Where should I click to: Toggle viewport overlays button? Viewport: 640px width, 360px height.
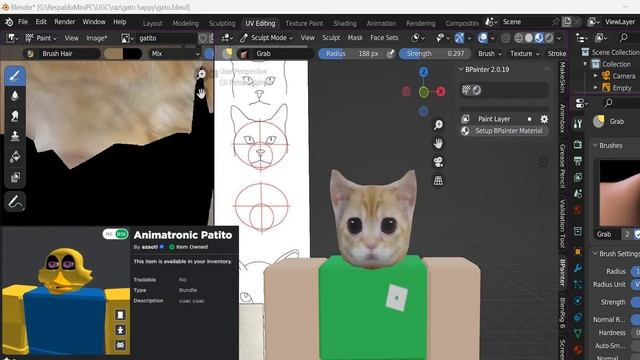(x=483, y=38)
